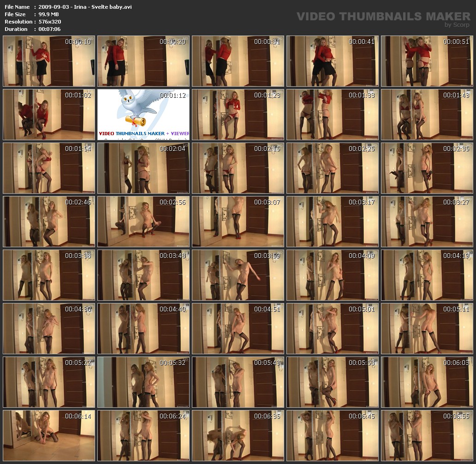Click the frame marked 00:00:51
Viewport: 476px width, 464px height.
click(427, 61)
